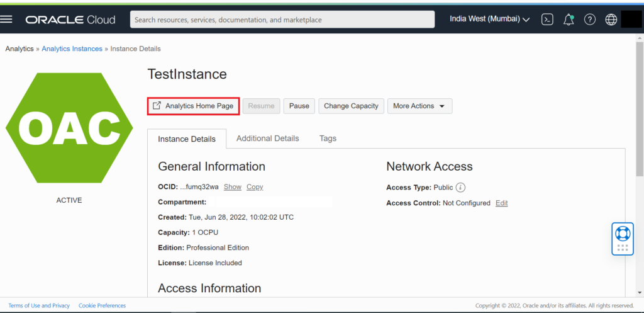This screenshot has height=313, width=644.
Task: Open the language globe icon
Action: [611, 20]
